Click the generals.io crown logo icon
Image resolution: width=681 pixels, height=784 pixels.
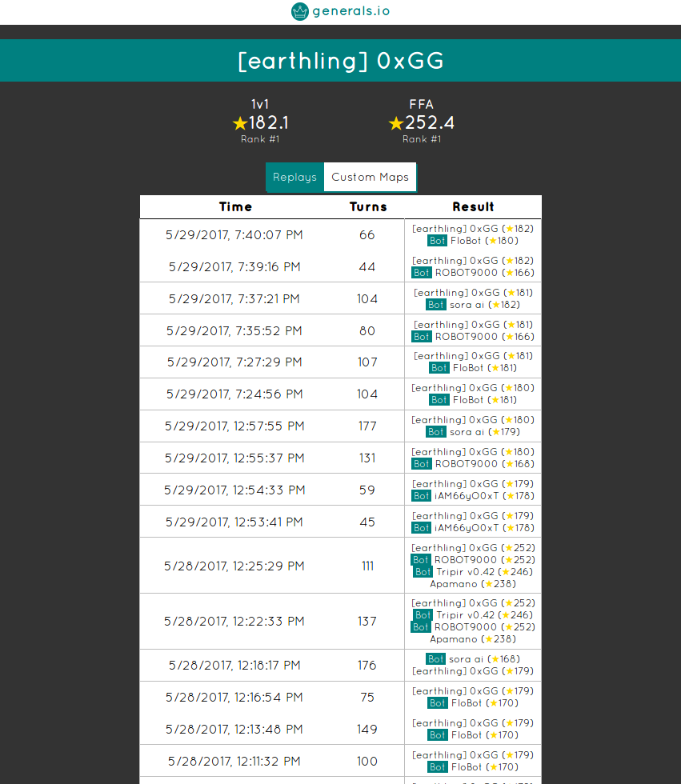300,11
